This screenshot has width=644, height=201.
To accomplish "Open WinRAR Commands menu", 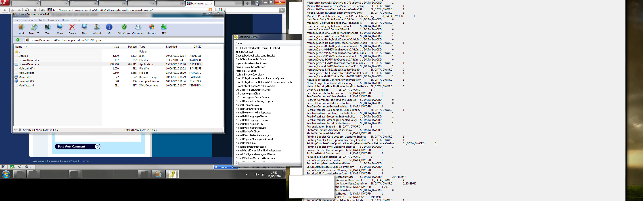I will click(x=29, y=20).
